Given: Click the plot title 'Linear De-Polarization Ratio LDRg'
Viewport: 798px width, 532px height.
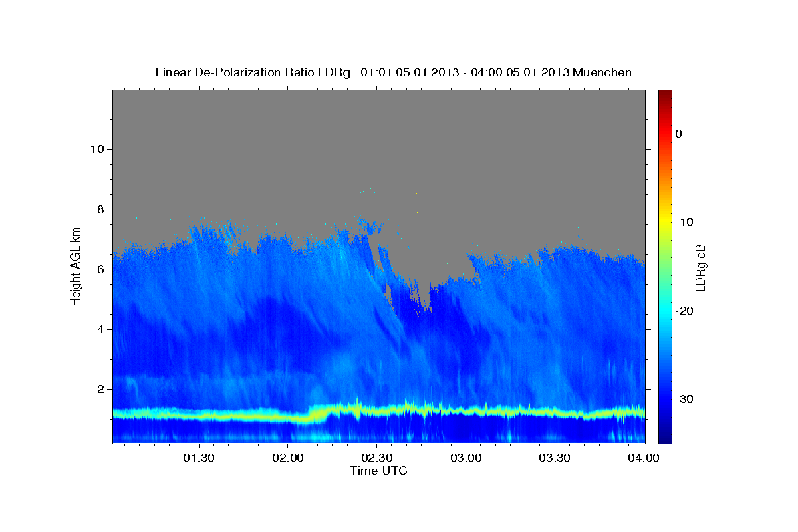Looking at the screenshot, I should [252, 72].
